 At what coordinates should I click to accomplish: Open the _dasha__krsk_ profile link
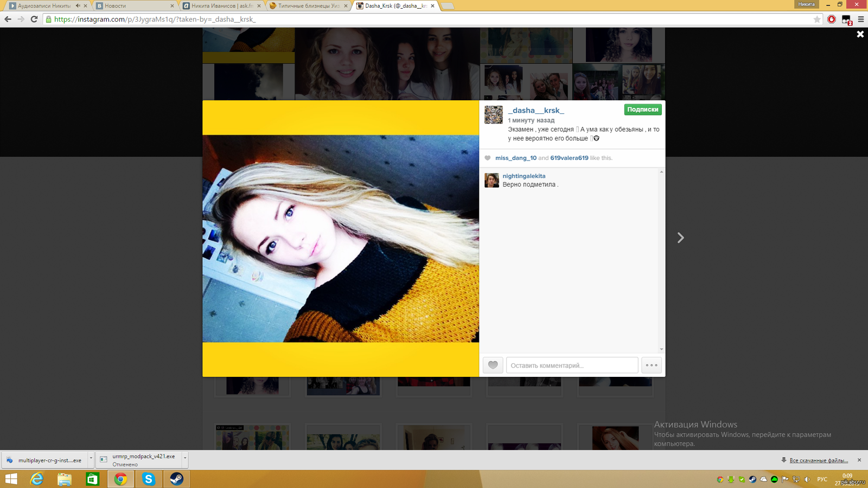point(535,110)
